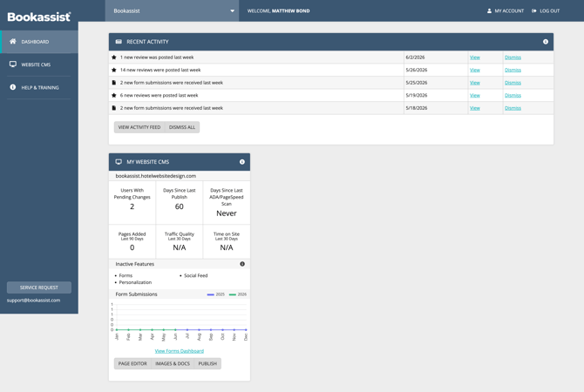Click the Log Out arrow icon
The image size is (584, 392).
[x=534, y=10]
